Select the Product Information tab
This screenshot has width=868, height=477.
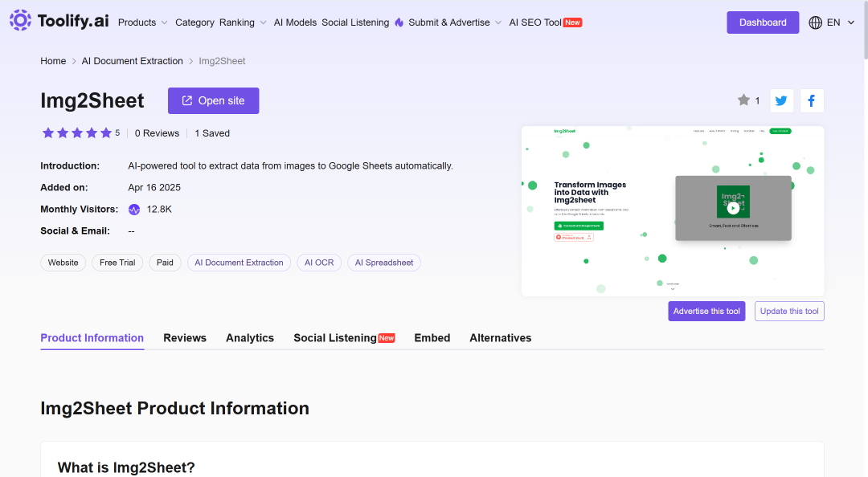92,338
